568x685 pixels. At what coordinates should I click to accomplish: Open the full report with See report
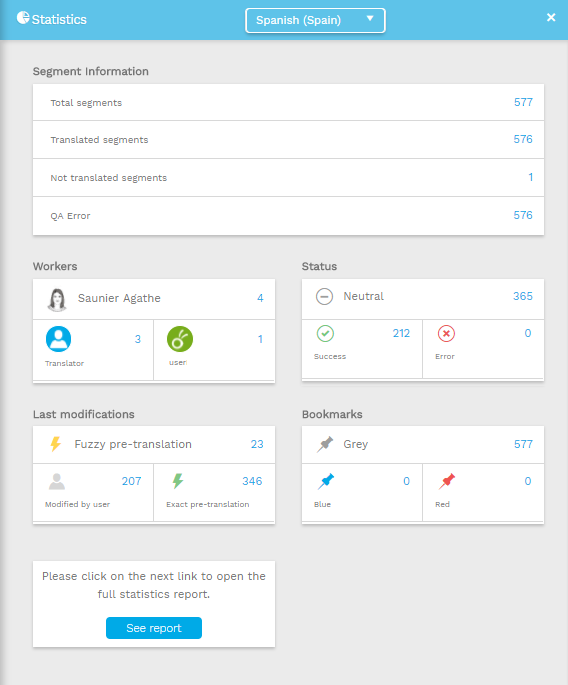(154, 628)
